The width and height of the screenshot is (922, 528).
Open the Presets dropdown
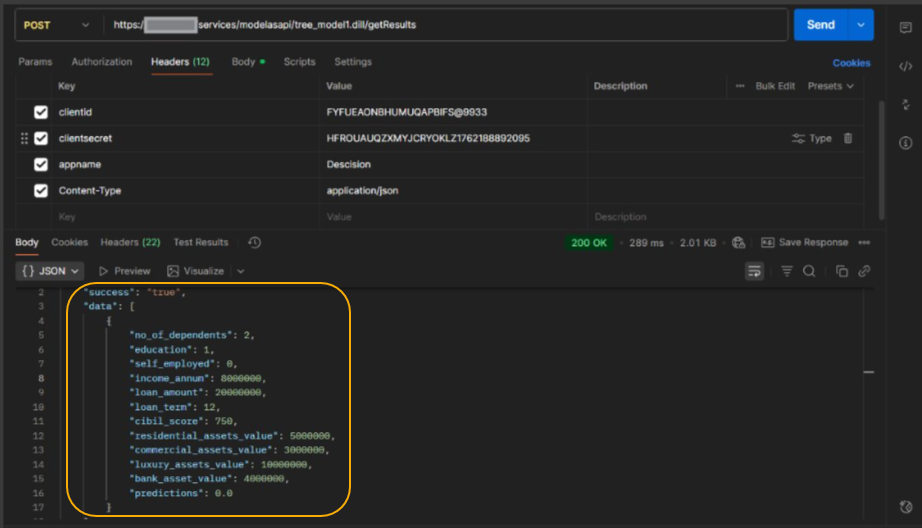pyautogui.click(x=831, y=87)
